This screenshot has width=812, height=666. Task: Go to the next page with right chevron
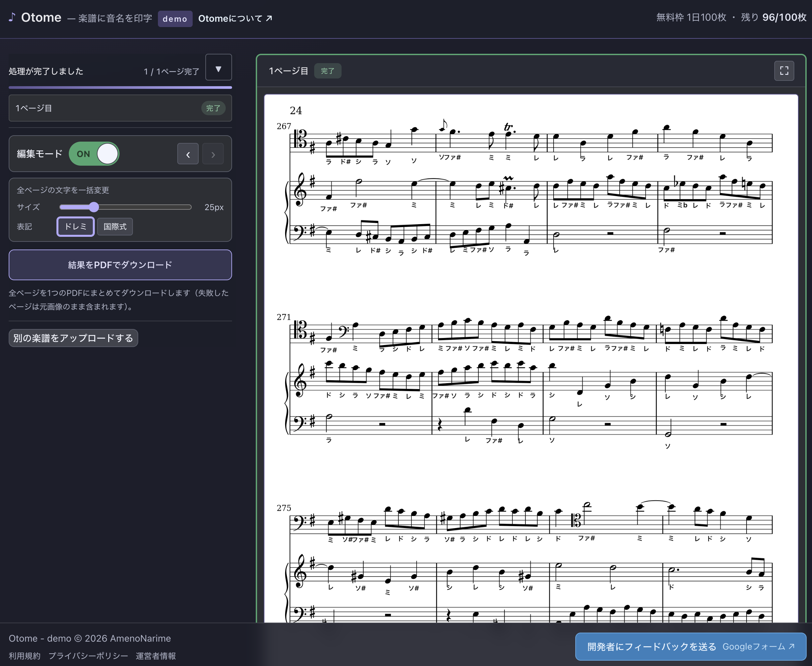pyautogui.click(x=213, y=154)
